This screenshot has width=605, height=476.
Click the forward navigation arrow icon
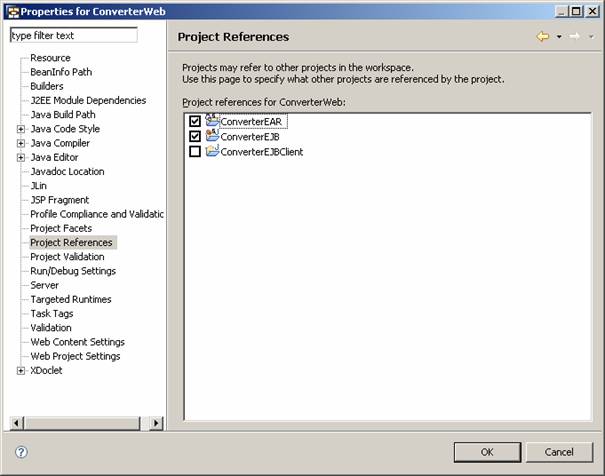pos(574,37)
